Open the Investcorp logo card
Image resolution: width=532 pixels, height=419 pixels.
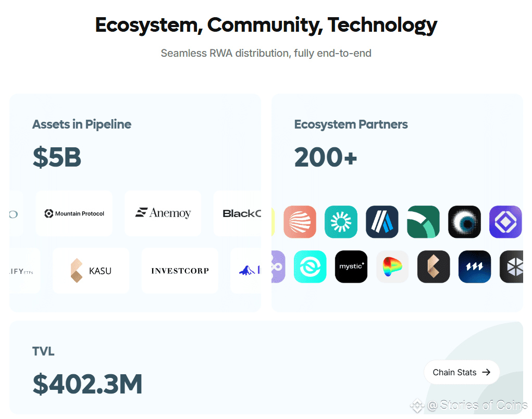click(180, 271)
